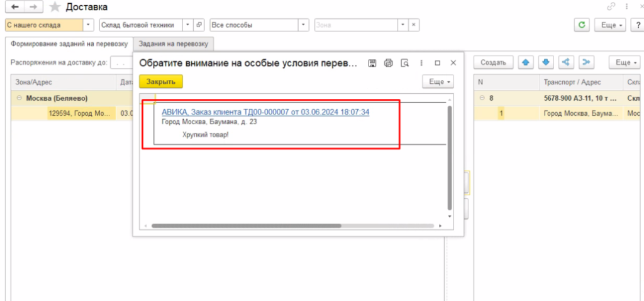Click the green refresh icon button
Screen dimensions: 644x301
(582, 25)
